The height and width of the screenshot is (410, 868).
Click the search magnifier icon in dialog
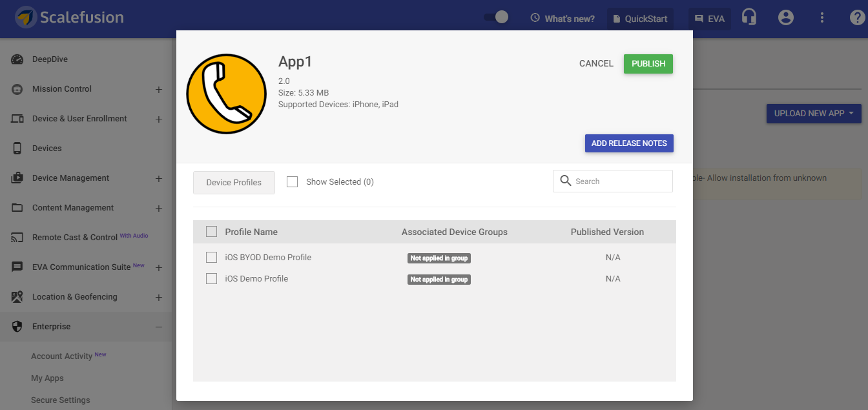(565, 181)
